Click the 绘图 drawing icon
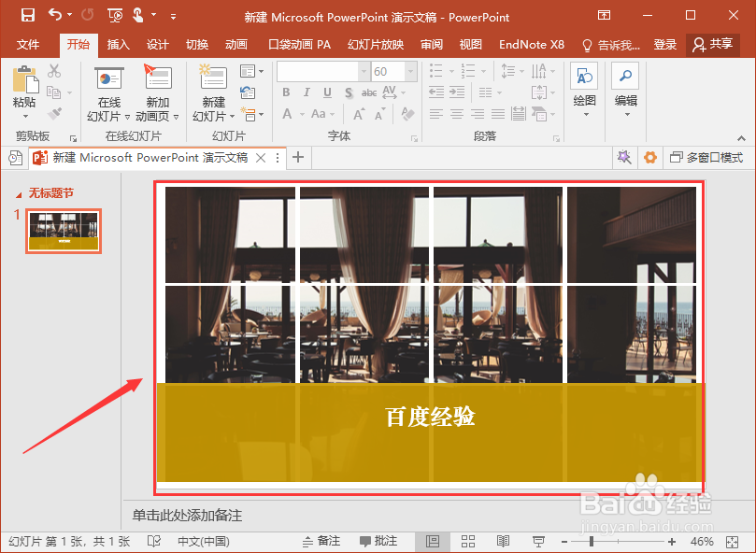756x553 pixels. [x=584, y=76]
